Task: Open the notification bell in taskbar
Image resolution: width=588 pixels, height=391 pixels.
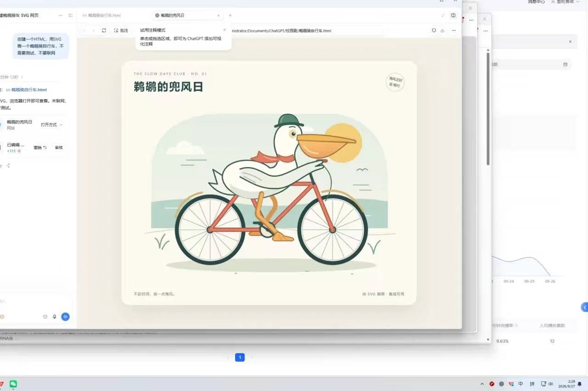Action: click(580, 384)
